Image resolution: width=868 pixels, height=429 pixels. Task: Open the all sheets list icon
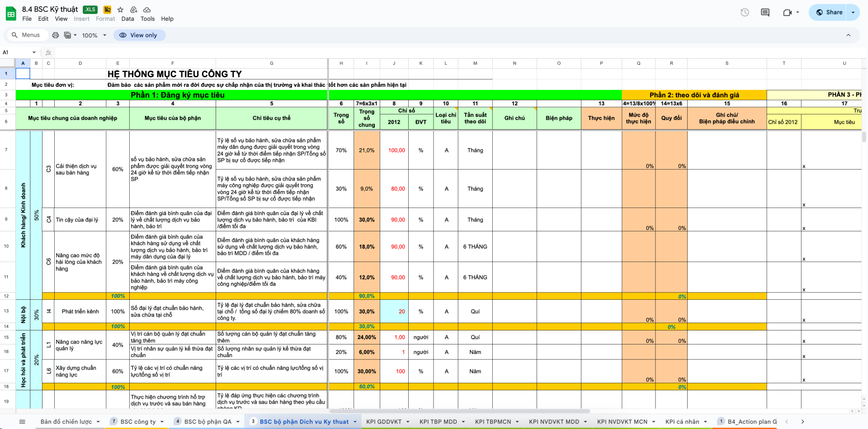click(x=22, y=422)
